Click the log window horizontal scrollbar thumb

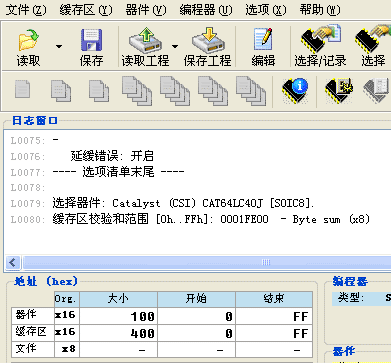coord(207,262)
